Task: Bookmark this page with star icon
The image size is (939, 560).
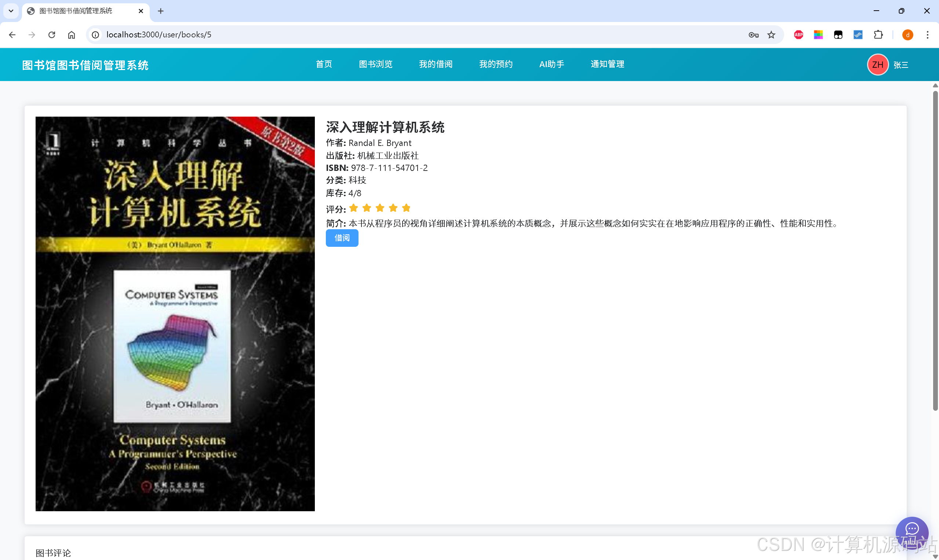Action: click(771, 35)
